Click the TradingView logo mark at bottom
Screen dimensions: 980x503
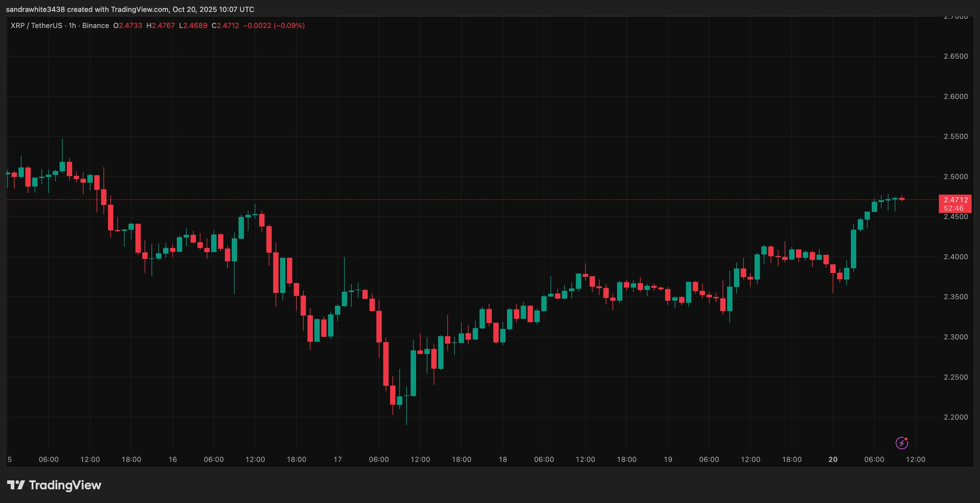[16, 485]
